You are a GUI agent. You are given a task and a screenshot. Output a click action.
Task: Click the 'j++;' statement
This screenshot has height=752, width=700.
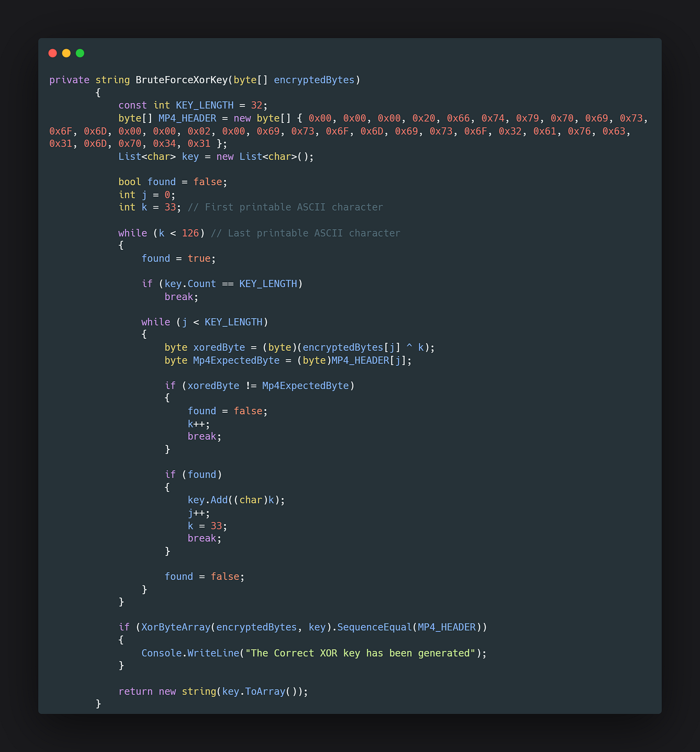[199, 513]
